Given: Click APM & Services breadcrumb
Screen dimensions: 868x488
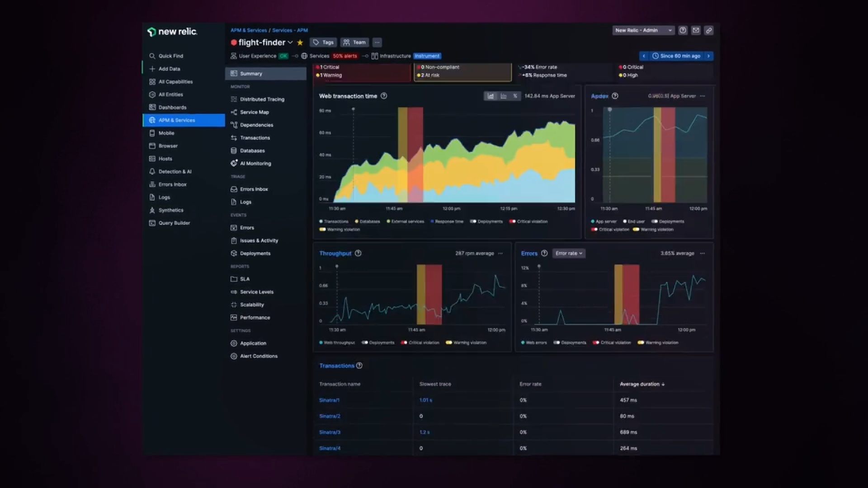Looking at the screenshot, I should (249, 30).
